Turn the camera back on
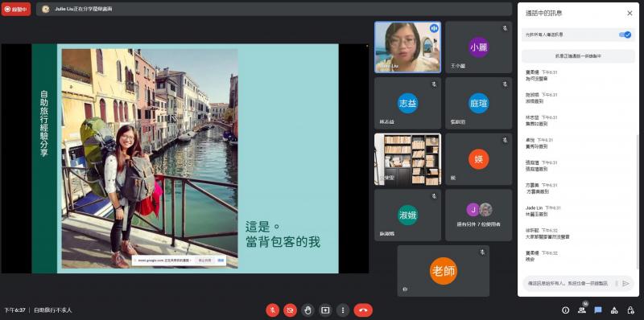The image size is (644, 320). point(290,310)
